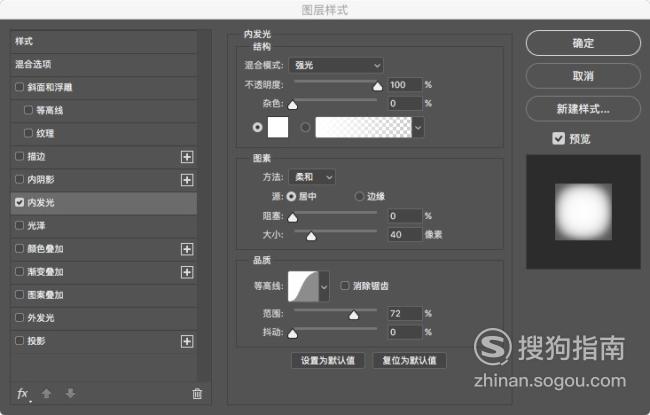650x415 pixels.
Task: Click the 杂色 slider handle
Action: (293, 105)
